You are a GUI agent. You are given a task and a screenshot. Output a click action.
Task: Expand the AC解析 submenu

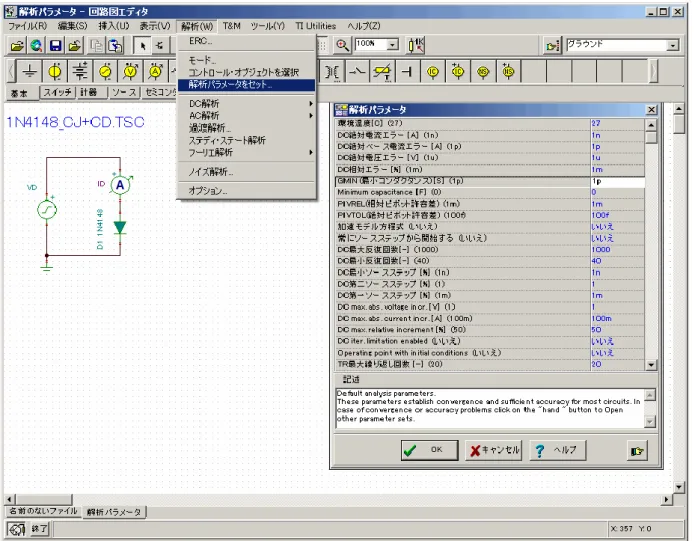coord(246,116)
